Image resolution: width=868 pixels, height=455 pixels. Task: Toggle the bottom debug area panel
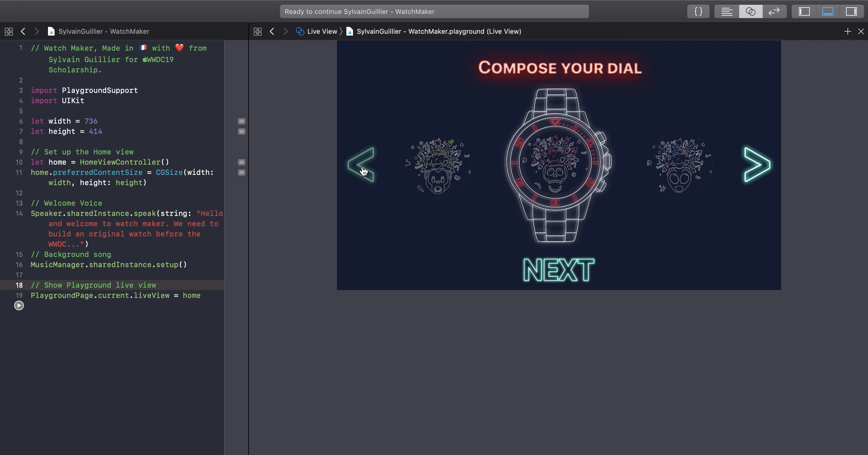(828, 11)
